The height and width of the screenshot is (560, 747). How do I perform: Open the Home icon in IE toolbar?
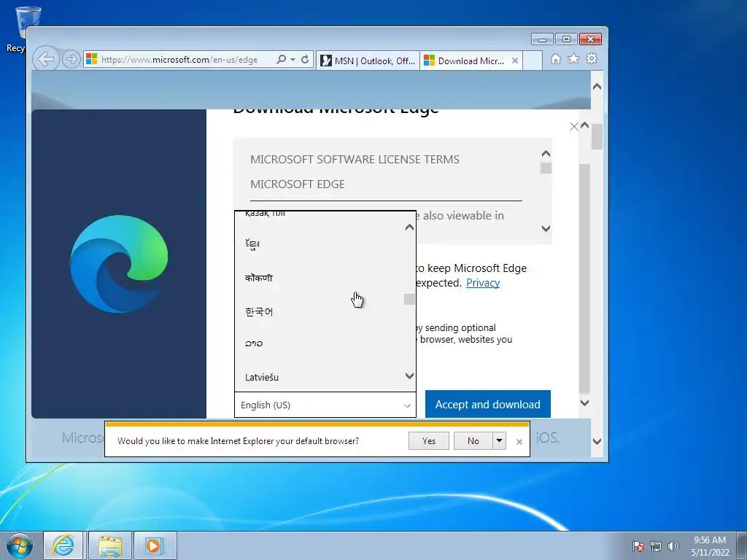(x=555, y=59)
